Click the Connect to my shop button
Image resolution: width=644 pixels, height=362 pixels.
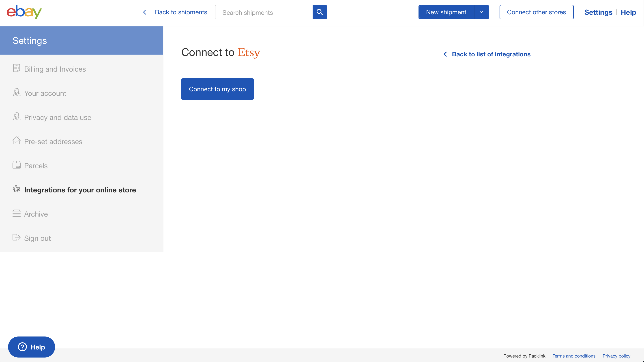(217, 89)
